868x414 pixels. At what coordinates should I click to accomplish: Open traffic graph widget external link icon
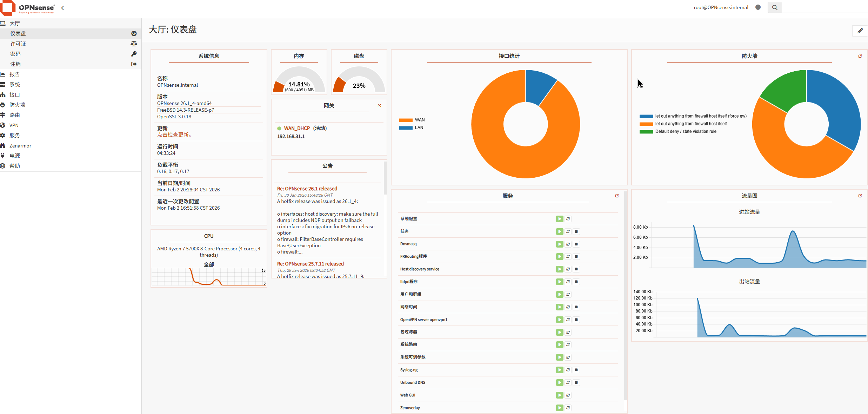860,196
